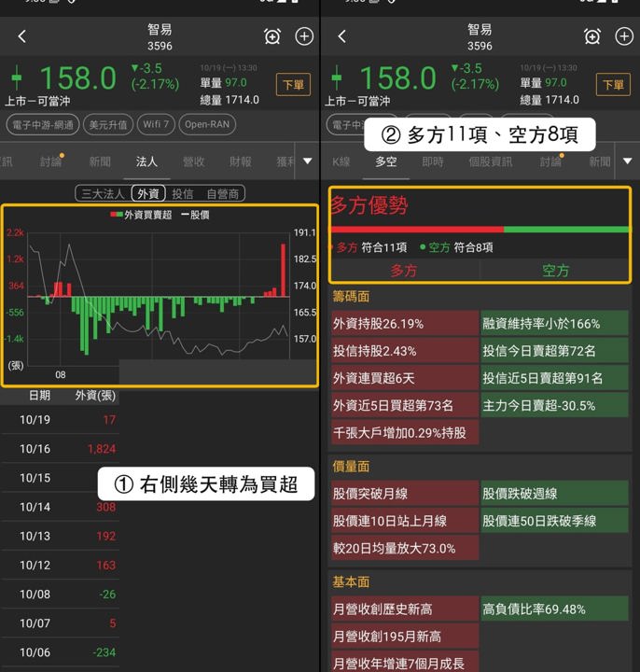Tap 股價連10日站上月線 item
The height and width of the screenshot is (672, 640).
(x=404, y=521)
